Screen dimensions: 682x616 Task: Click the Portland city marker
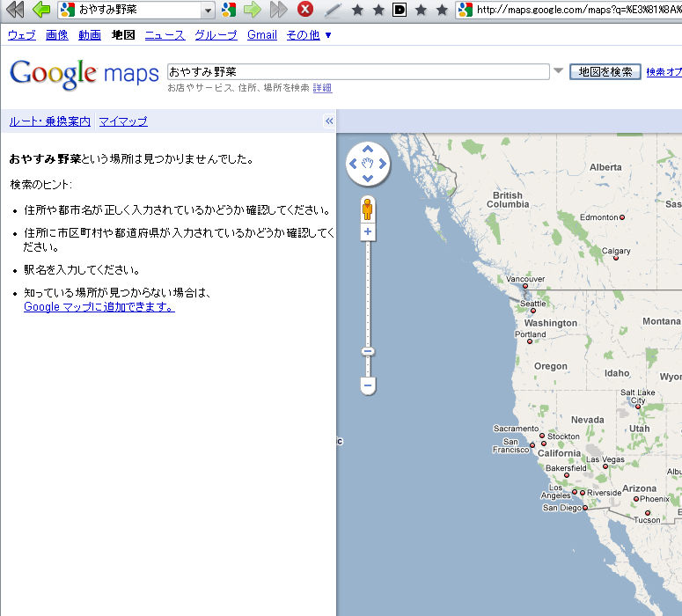[530, 341]
